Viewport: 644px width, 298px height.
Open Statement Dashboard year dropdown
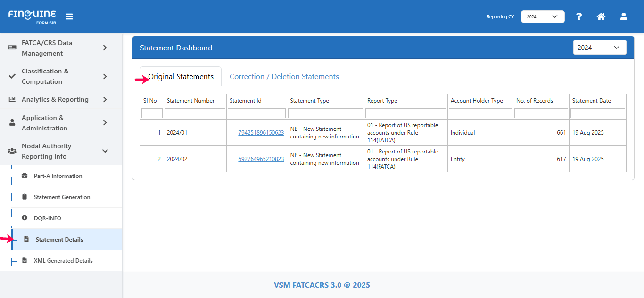599,48
